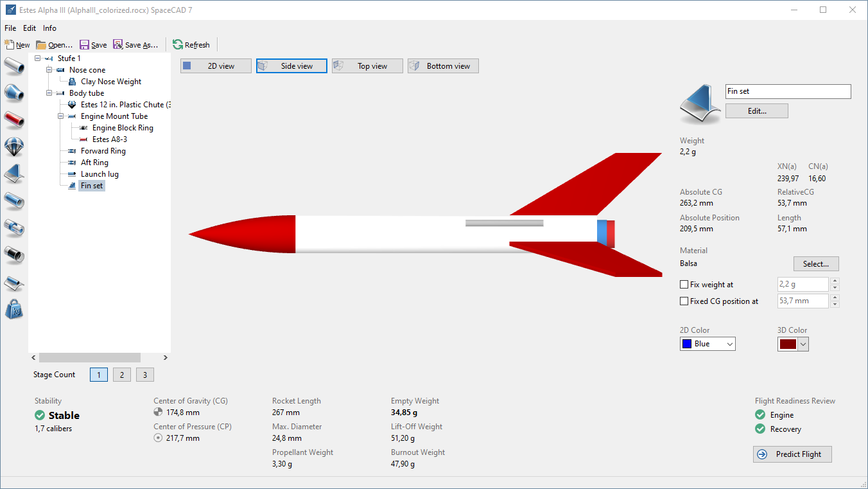The height and width of the screenshot is (489, 868).
Task: Open the 3D Color dark red swatch
Action: (788, 344)
